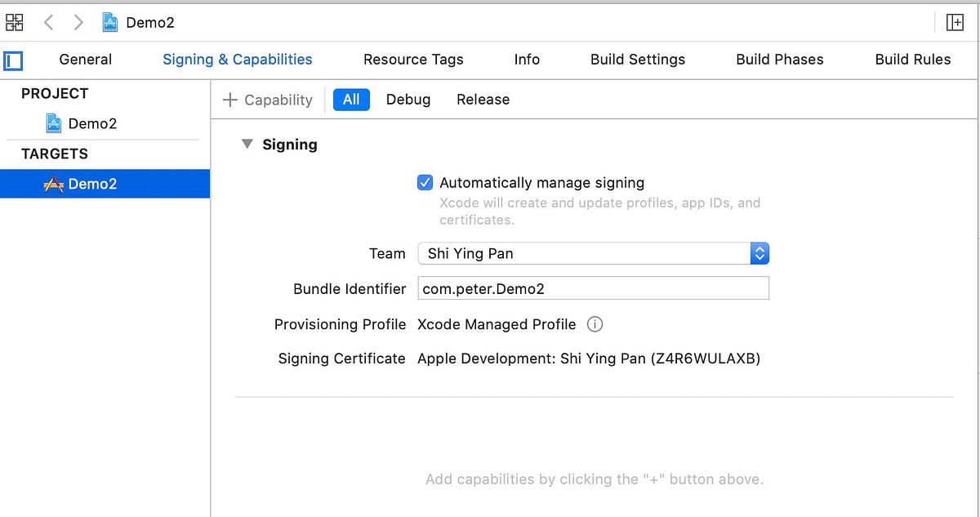The image size is (980, 517).
Task: Open the Resource Tags tab
Action: [x=413, y=60]
